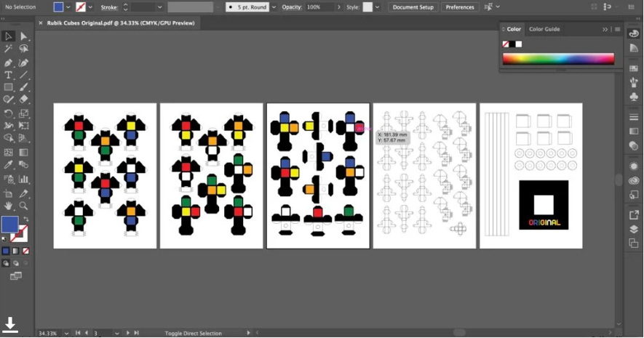Open the fill color dropdown in control bar

click(68, 7)
